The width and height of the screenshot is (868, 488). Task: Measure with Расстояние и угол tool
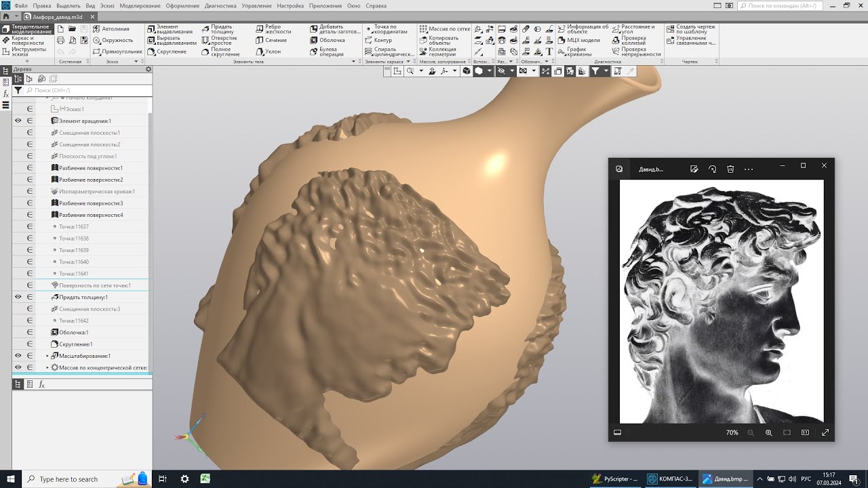633,29
